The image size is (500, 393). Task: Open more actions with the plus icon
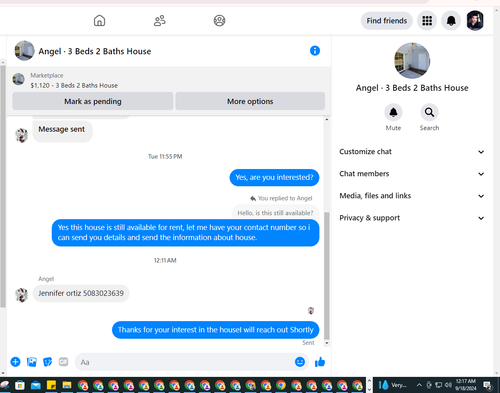(x=15, y=362)
